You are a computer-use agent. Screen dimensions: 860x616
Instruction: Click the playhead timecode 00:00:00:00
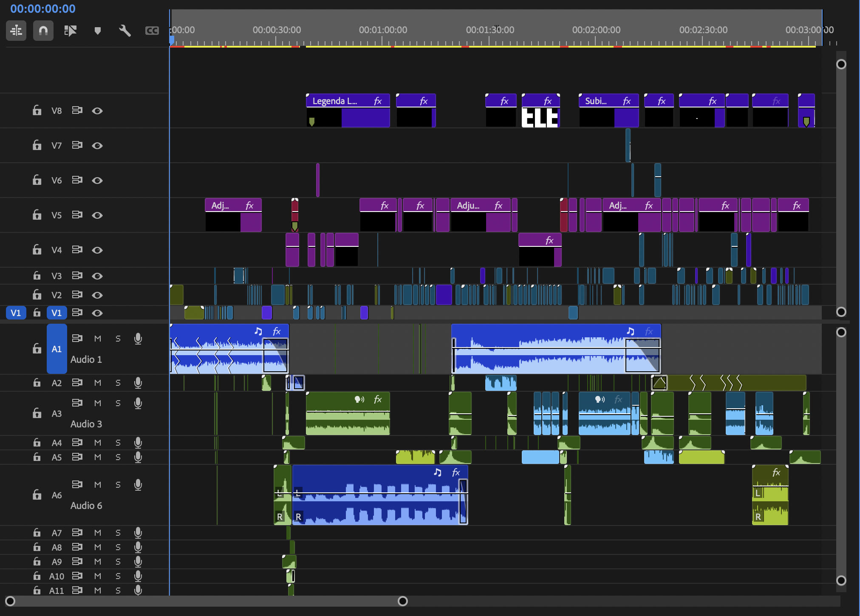(43, 8)
